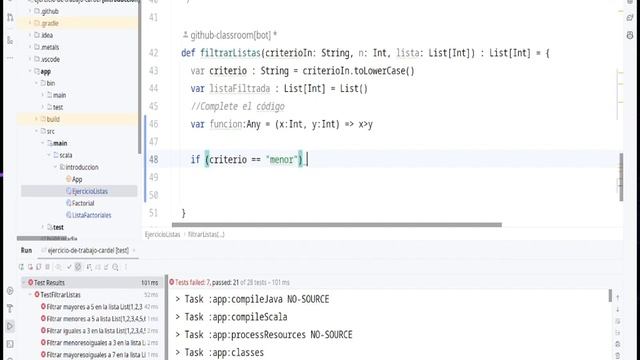This screenshot has height=360, width=640.
Task: Expand the build folder
Action: click(x=36, y=119)
